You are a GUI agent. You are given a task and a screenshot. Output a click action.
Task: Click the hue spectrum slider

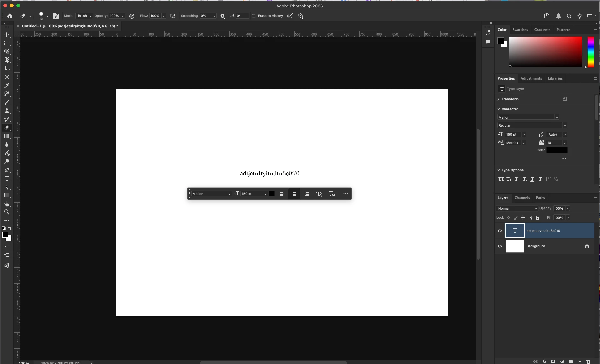coord(591,52)
